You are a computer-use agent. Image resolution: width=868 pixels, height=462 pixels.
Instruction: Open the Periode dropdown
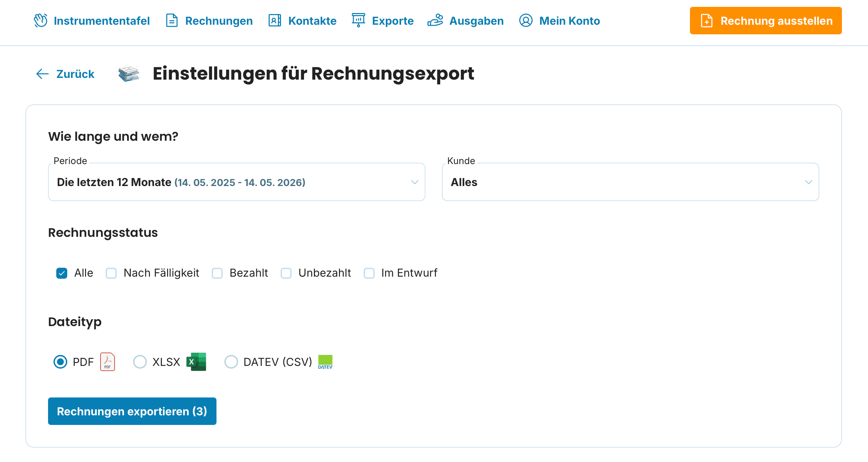pos(237,182)
